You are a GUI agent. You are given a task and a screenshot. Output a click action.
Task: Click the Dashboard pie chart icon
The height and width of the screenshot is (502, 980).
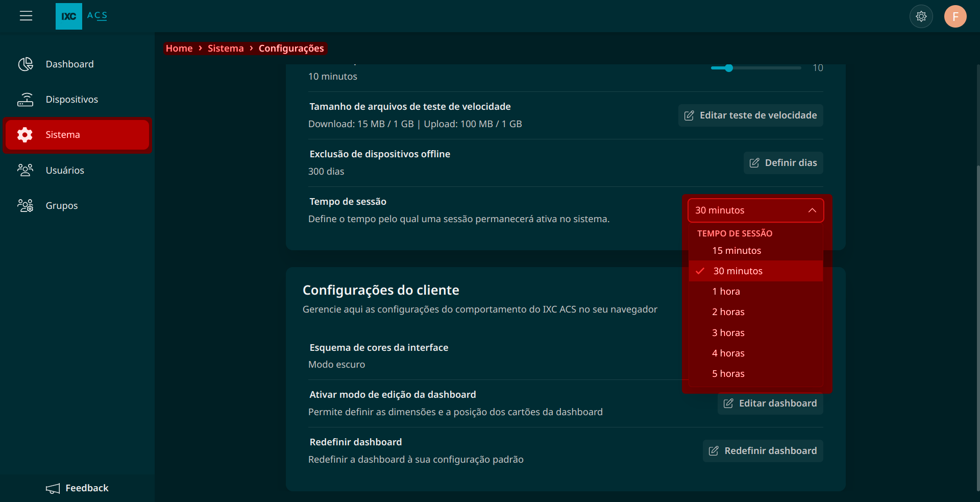(x=26, y=64)
